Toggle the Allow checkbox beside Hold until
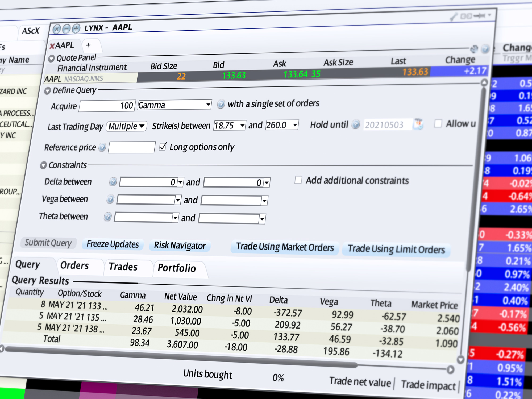 pos(438,123)
